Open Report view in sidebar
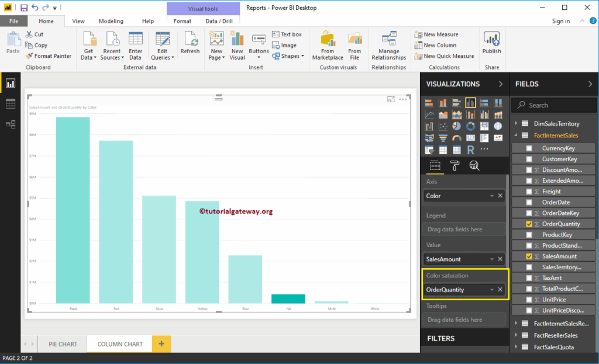Screen dimensions: 599x364 click(11, 83)
